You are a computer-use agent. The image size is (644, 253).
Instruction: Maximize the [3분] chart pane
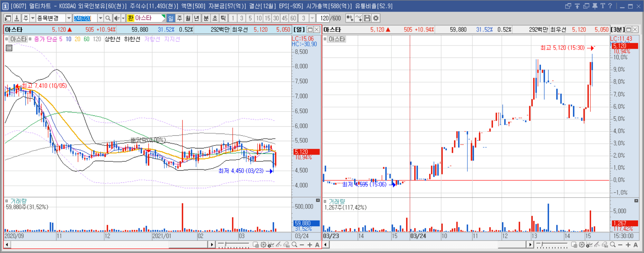point(628,30)
